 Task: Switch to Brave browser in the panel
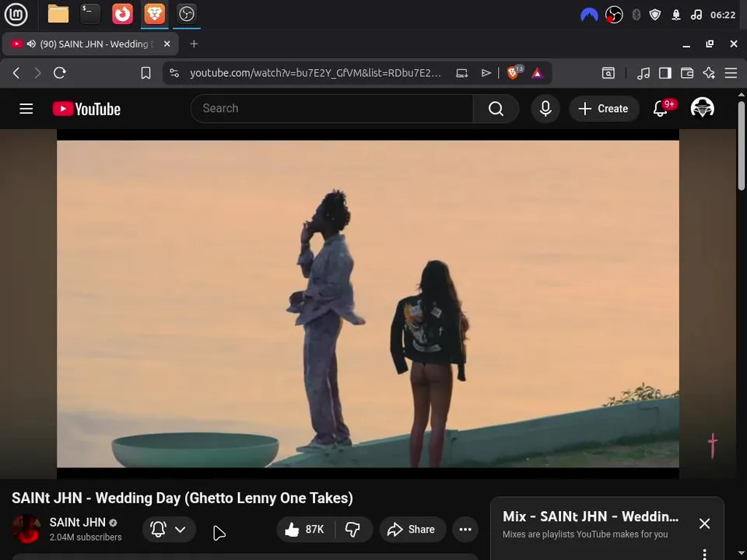coord(154,14)
